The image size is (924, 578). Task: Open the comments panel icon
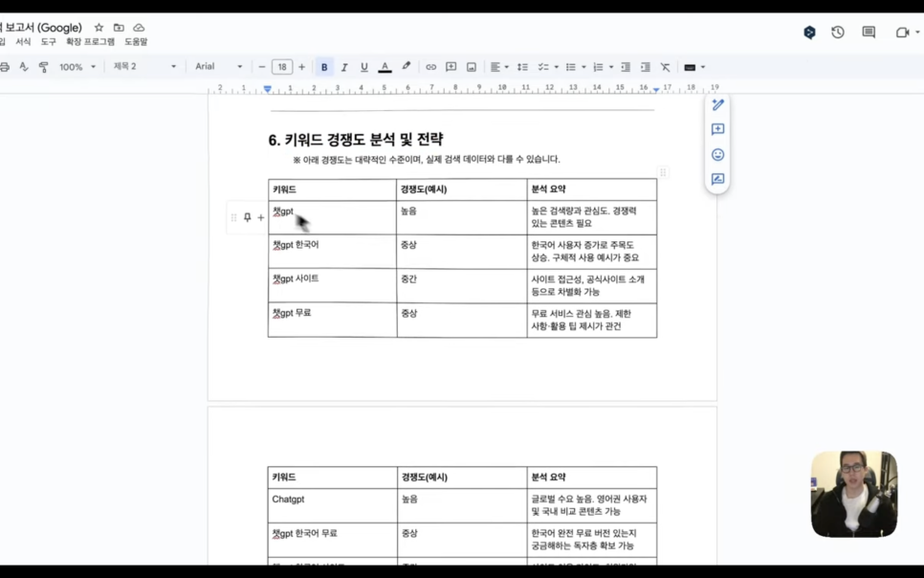pyautogui.click(x=869, y=33)
